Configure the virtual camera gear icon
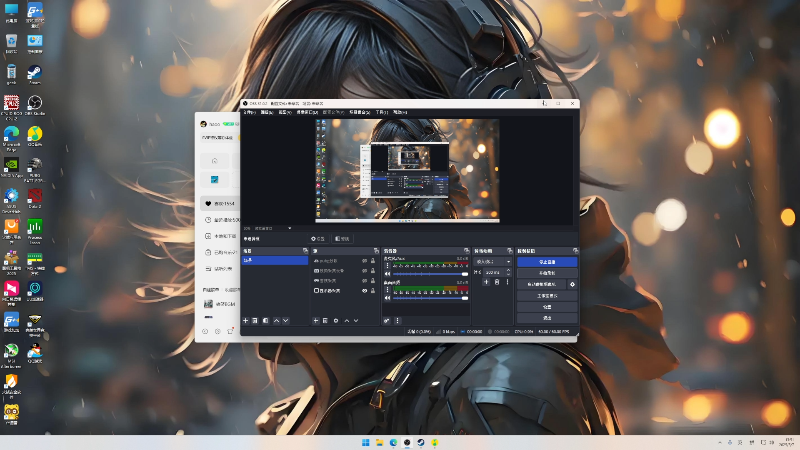 (x=572, y=284)
